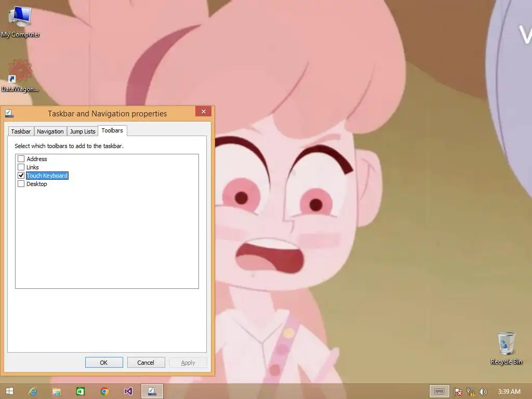Select the Toolbars tab
The image size is (532, 399).
112,130
